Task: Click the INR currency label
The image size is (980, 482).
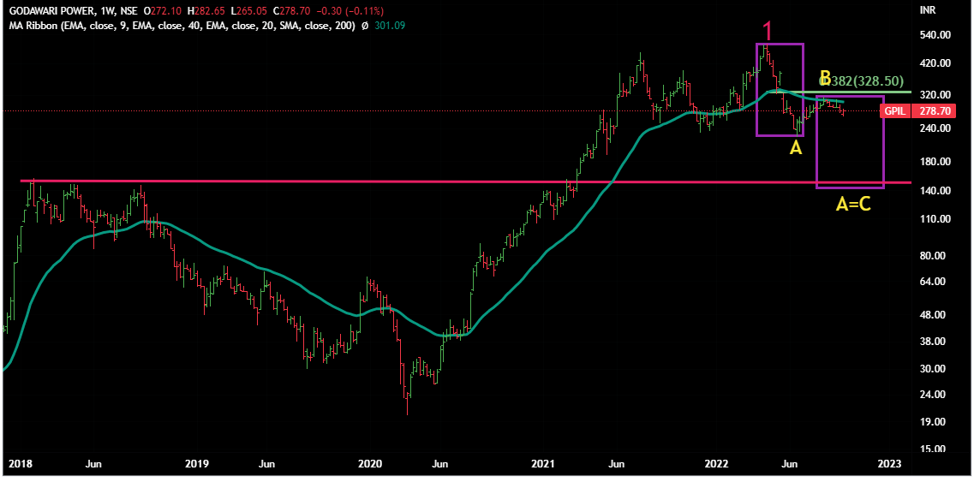Action: (x=928, y=11)
